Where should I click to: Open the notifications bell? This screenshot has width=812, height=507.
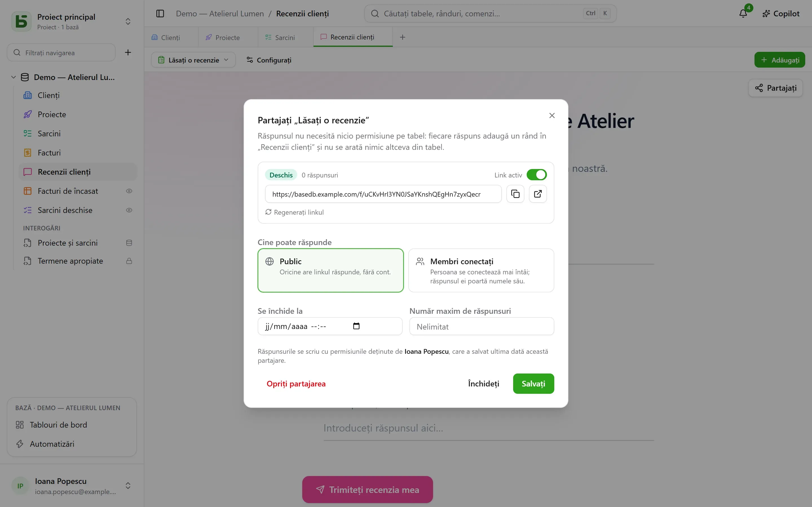click(743, 14)
